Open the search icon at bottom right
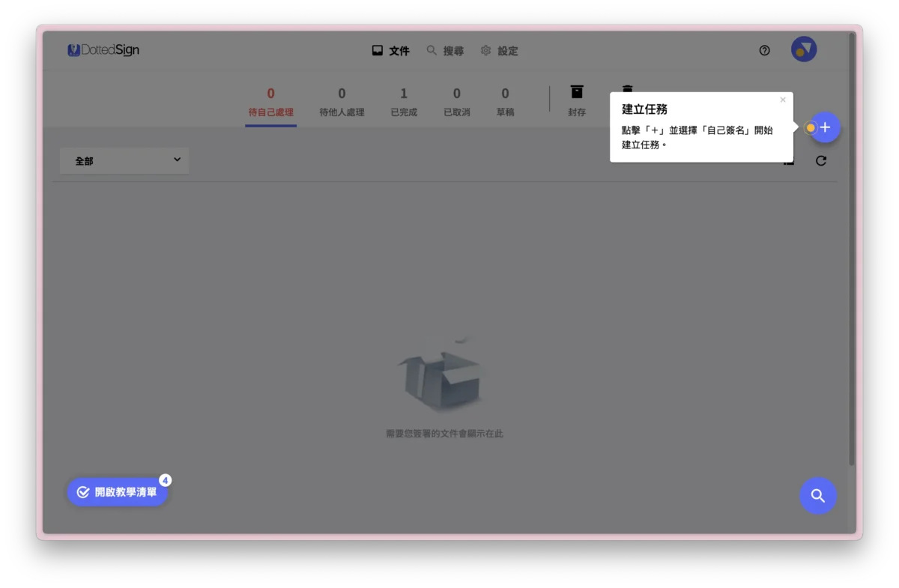This screenshot has width=899, height=588. coord(818,495)
